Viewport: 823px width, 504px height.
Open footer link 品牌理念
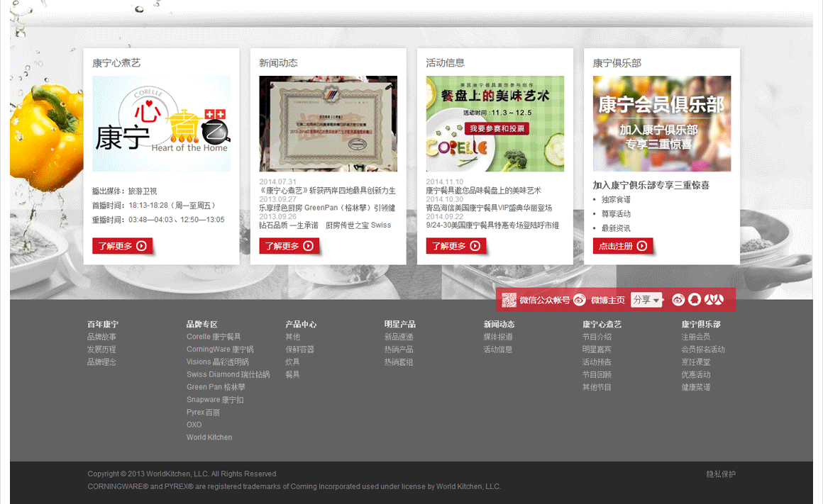tap(102, 362)
